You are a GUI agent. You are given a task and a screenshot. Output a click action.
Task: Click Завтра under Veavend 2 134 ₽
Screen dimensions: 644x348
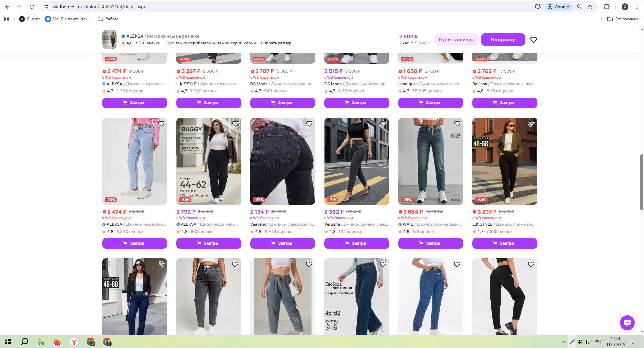pos(283,243)
